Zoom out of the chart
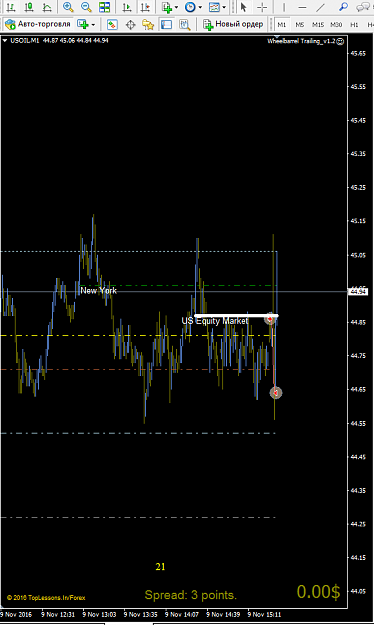 click(x=86, y=7)
